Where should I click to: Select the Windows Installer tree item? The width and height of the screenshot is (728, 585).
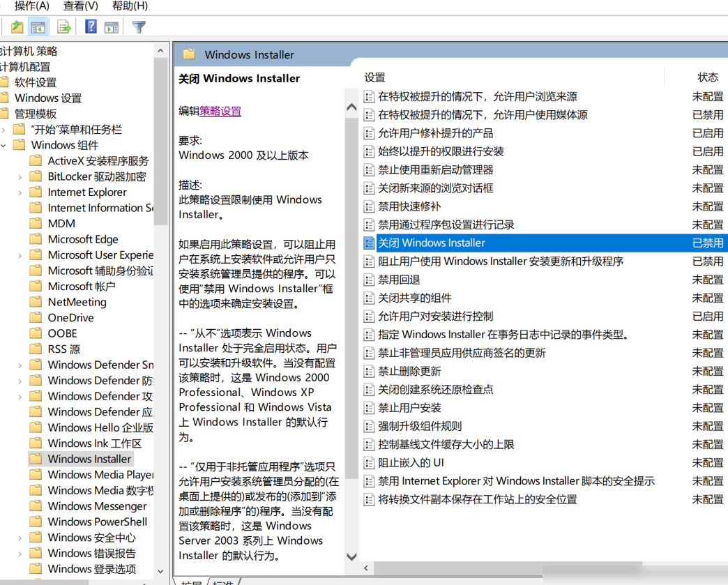[x=89, y=459]
